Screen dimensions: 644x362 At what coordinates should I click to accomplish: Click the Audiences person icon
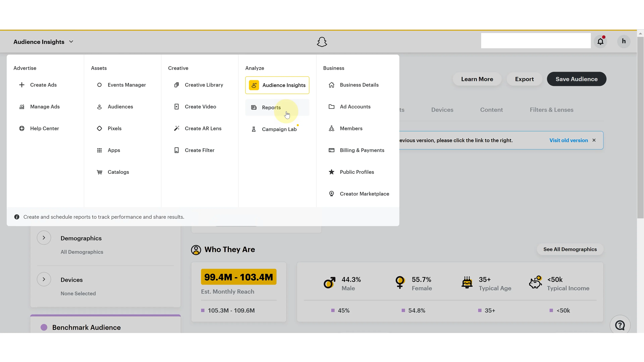tap(99, 107)
